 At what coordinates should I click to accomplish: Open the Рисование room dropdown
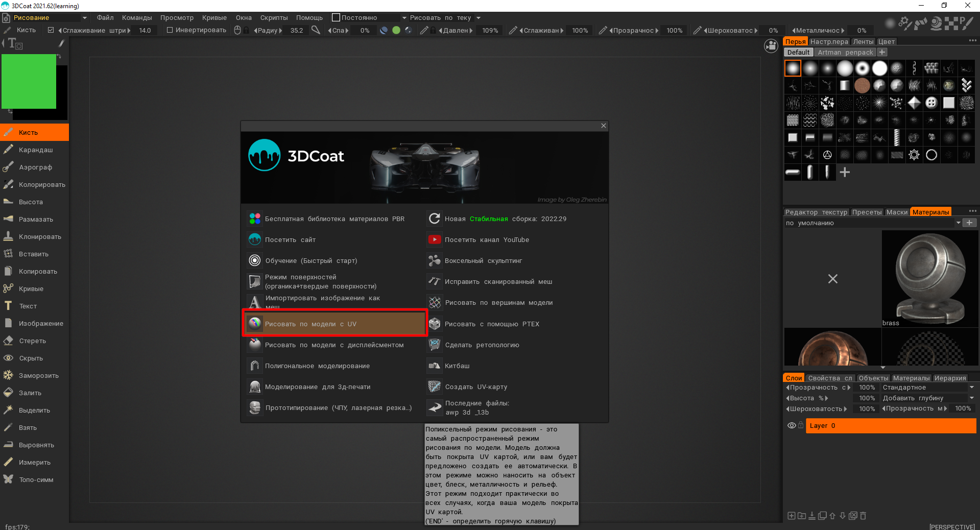(x=85, y=18)
